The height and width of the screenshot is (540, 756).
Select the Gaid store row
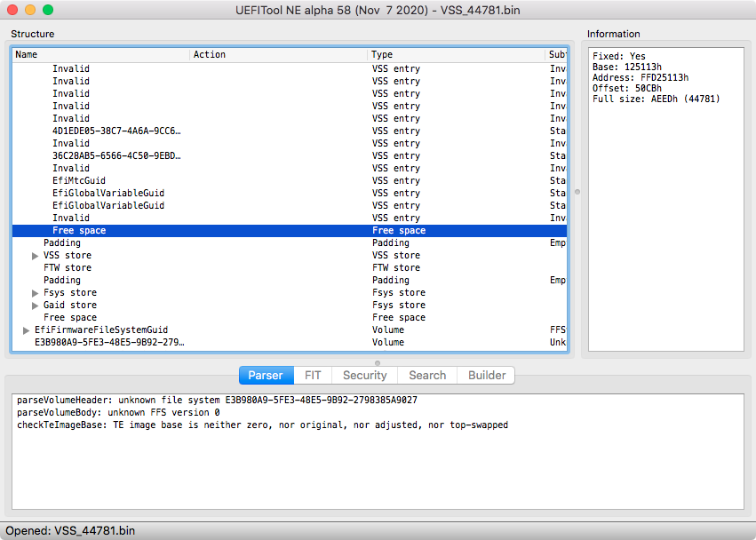point(290,306)
